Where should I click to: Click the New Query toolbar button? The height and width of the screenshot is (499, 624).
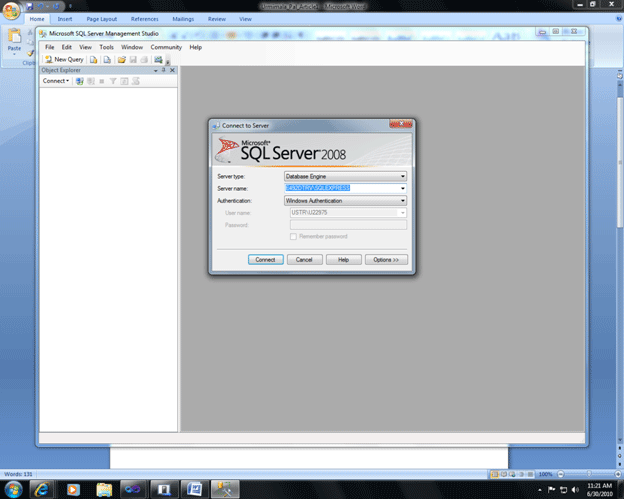pyautogui.click(x=64, y=60)
